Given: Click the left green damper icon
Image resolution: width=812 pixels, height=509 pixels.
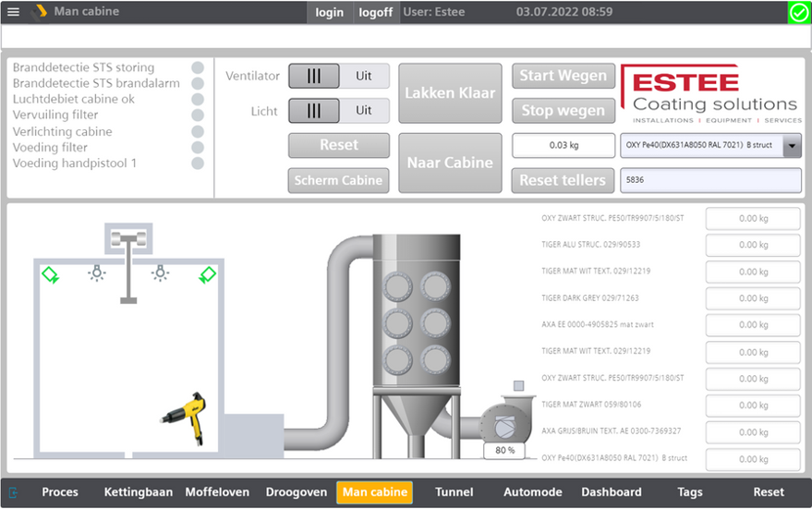Looking at the screenshot, I should point(50,274).
